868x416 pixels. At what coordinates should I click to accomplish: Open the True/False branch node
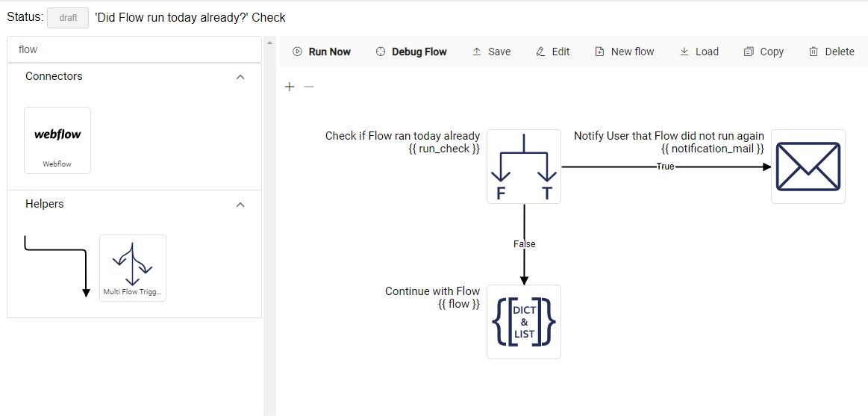coord(524,167)
